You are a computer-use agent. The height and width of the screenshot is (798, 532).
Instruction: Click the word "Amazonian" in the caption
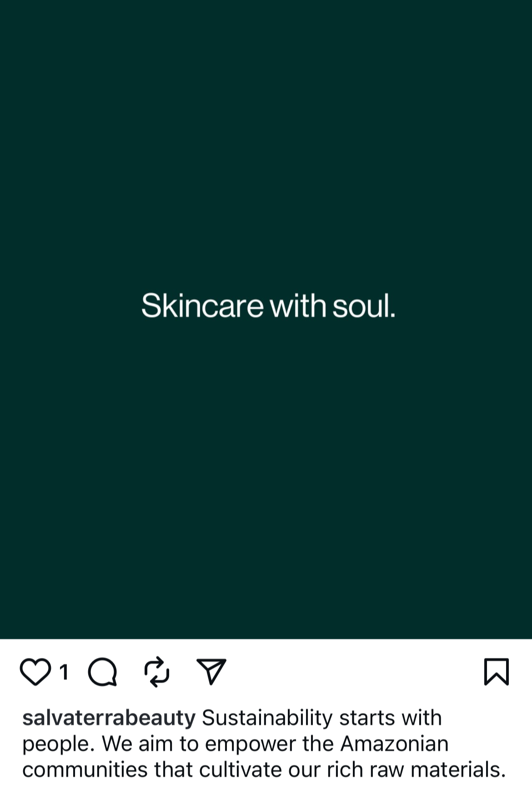click(394, 744)
